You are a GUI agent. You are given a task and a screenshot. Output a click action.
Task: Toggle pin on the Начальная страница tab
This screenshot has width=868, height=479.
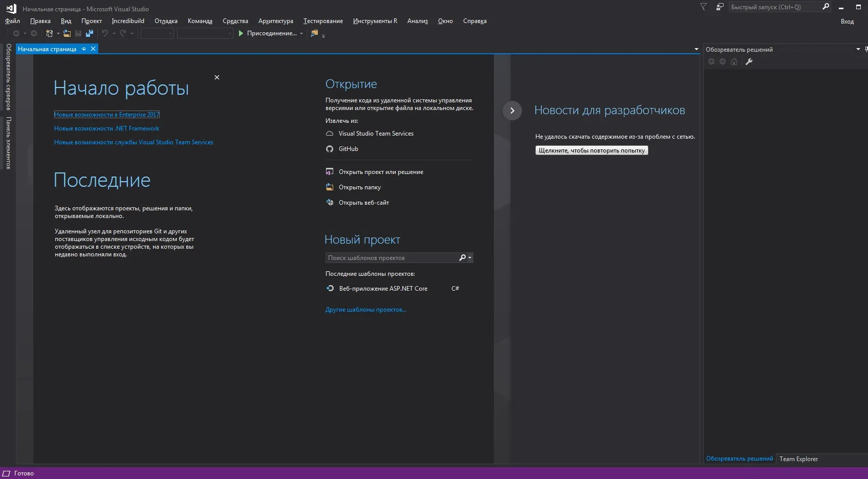pos(84,49)
